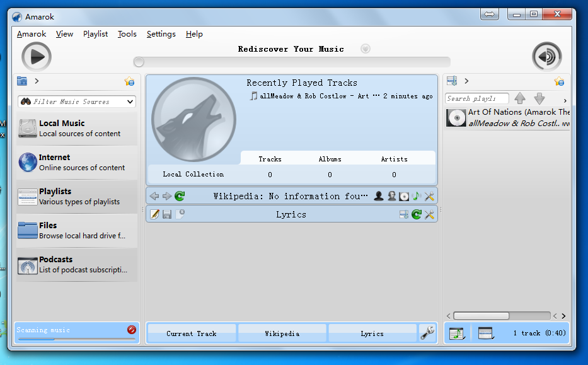Open the Settings menu

(x=161, y=34)
